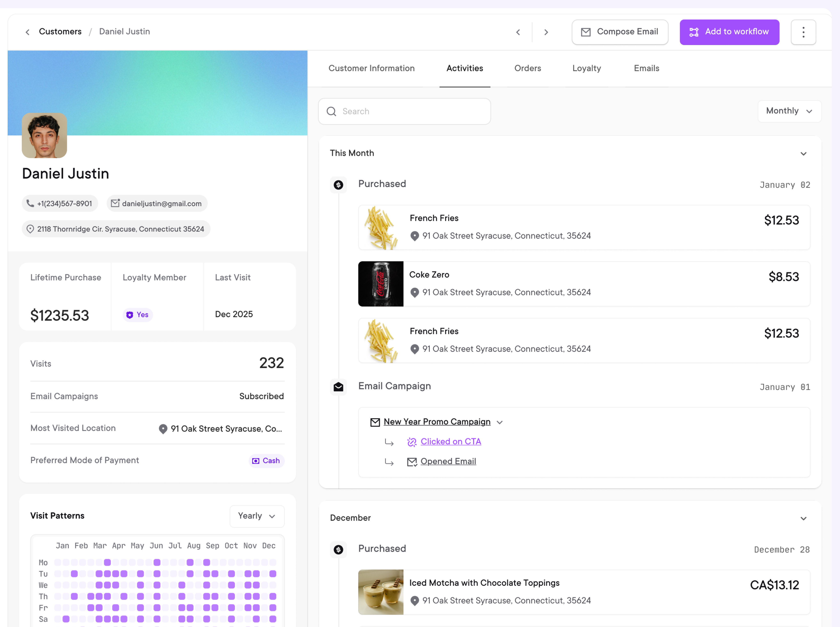This screenshot has width=840, height=627.
Task: Click the phone icon beside +1(234)567-8901
Action: point(30,203)
